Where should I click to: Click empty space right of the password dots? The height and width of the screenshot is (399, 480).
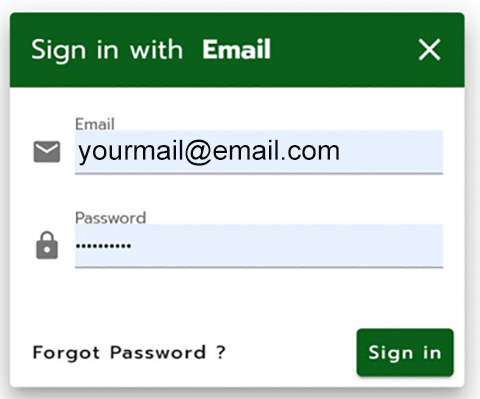[x=287, y=246]
